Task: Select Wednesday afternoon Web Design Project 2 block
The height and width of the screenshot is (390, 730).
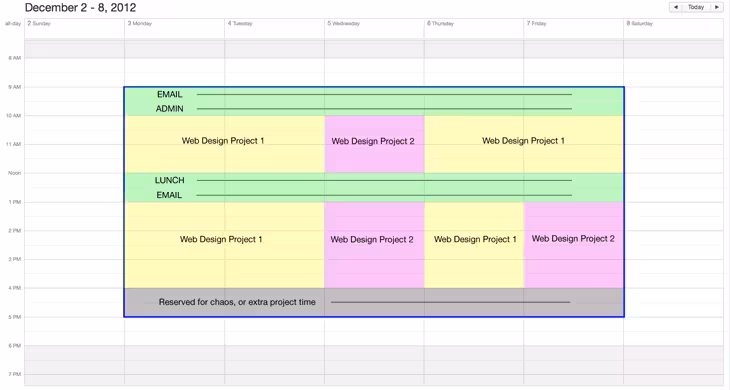Action: coord(374,245)
